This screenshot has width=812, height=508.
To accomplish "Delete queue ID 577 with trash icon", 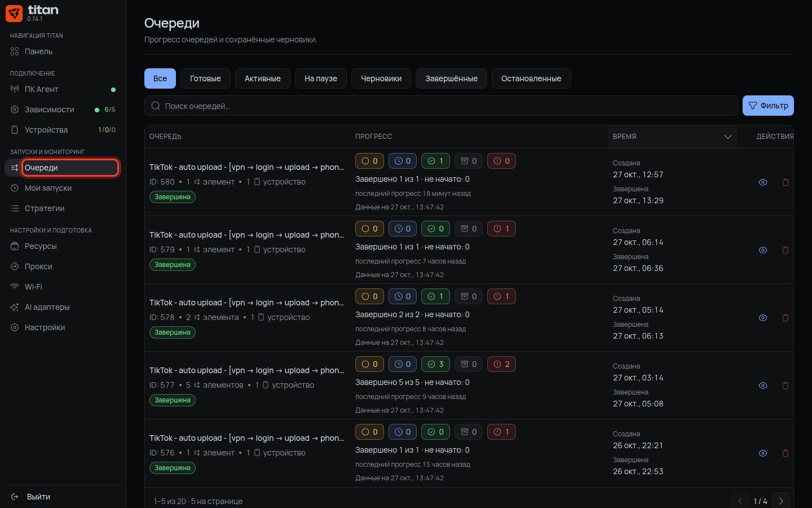I will (785, 386).
